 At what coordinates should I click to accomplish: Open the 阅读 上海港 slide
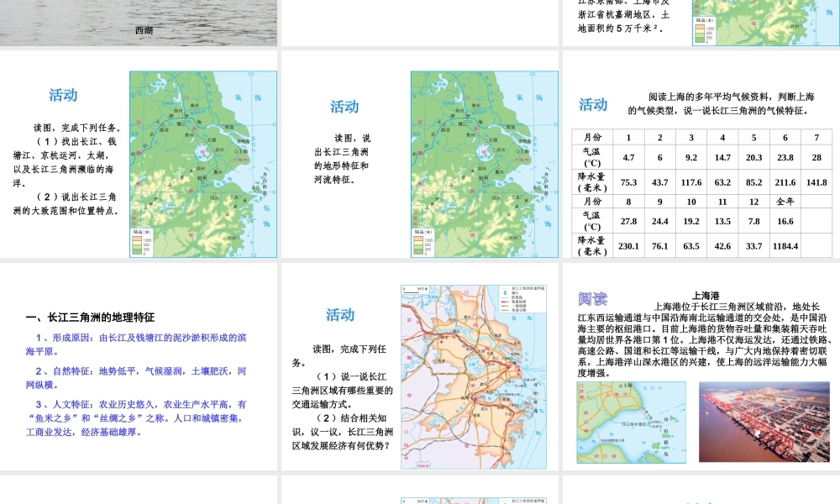click(701, 366)
